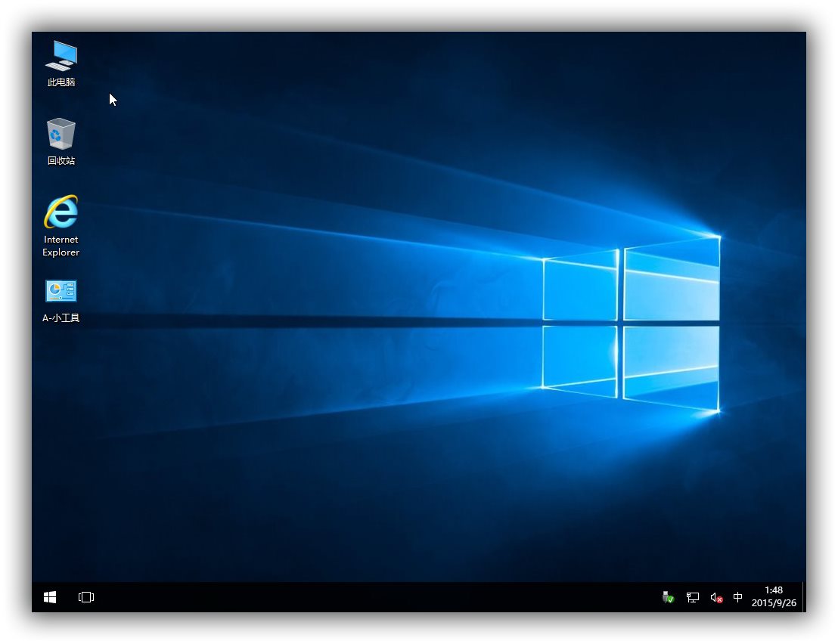838x644 pixels.
Task: Select the 回收站 recycle bin icon
Action: click(61, 142)
